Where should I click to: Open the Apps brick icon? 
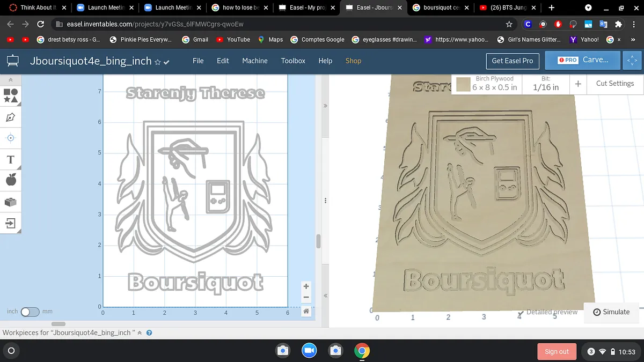tap(11, 202)
